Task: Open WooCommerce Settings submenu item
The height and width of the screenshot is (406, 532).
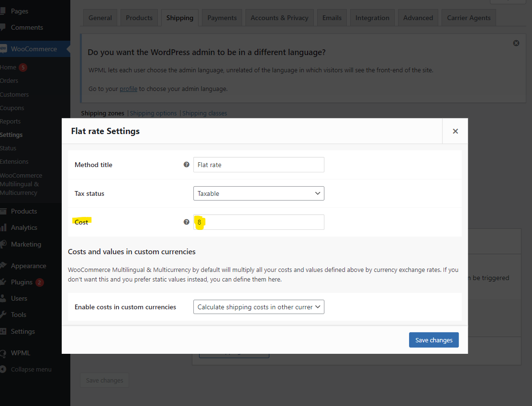Action: click(x=11, y=135)
